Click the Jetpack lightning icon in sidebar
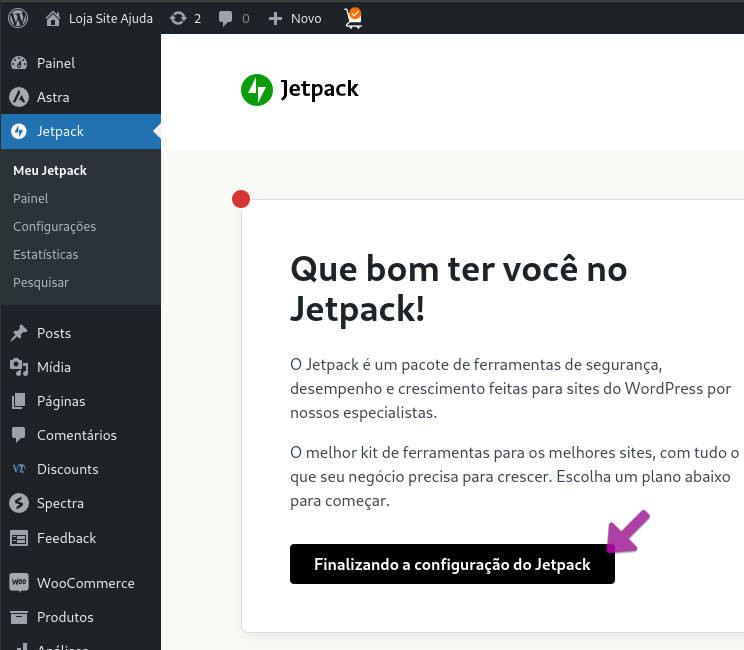The height and width of the screenshot is (650, 744). coord(19,131)
